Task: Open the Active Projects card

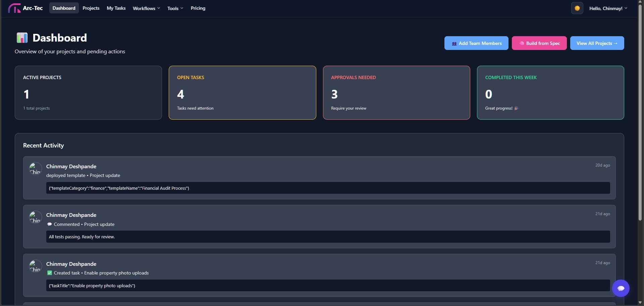Action: [88, 93]
